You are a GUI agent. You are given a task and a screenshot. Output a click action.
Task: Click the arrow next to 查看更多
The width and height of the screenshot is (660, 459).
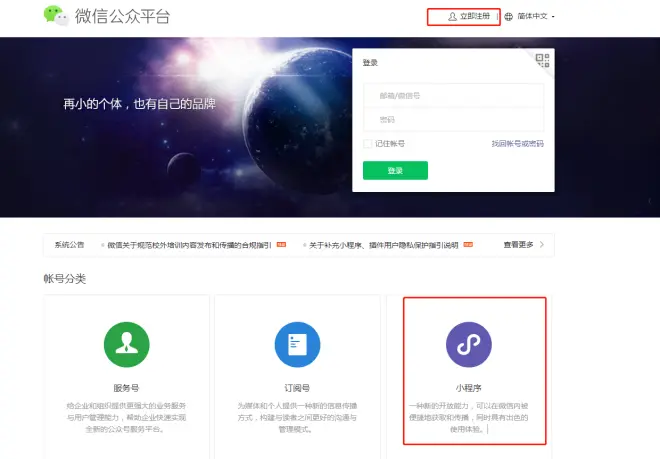pyautogui.click(x=542, y=244)
